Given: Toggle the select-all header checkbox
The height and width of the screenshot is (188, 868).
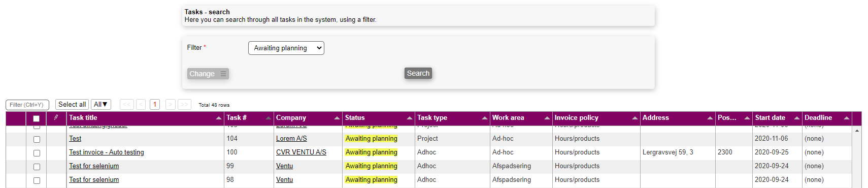Looking at the screenshot, I should point(36,118).
